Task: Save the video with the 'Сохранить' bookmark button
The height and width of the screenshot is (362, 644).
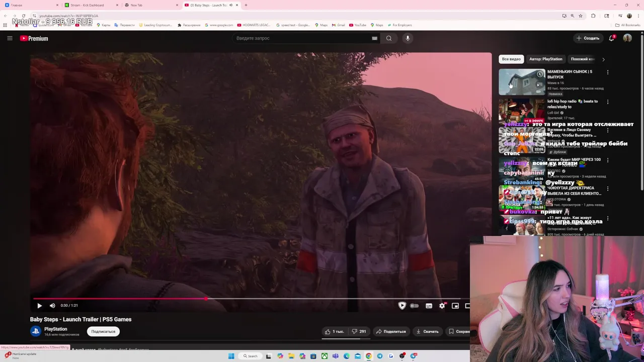Action: point(459,331)
